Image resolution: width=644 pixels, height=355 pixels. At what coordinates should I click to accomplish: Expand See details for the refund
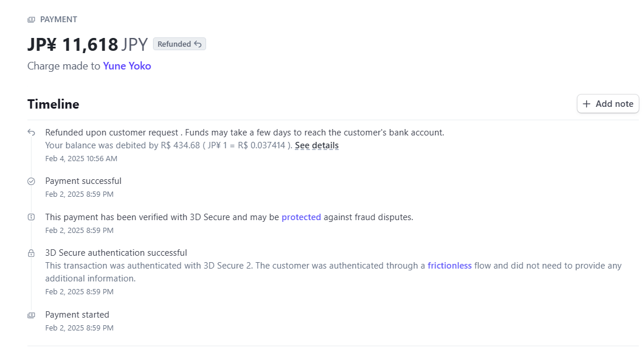316,145
